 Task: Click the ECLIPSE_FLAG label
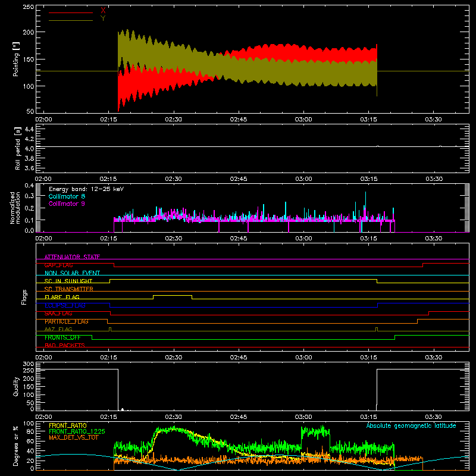coord(65,305)
